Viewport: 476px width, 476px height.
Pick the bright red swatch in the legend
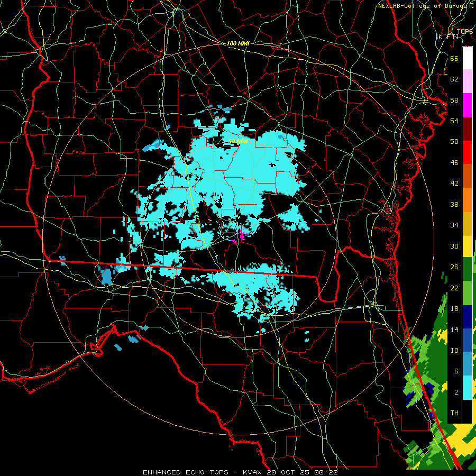point(467,152)
